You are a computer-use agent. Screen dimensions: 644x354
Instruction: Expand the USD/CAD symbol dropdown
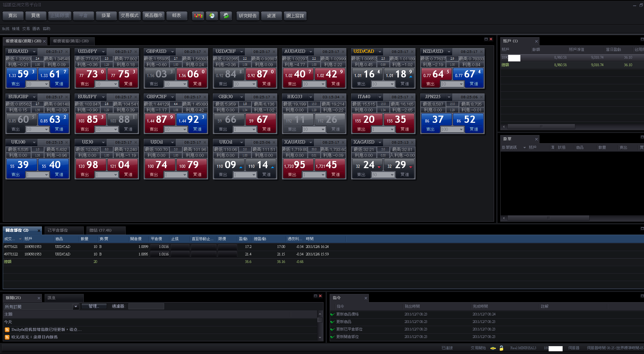click(380, 52)
